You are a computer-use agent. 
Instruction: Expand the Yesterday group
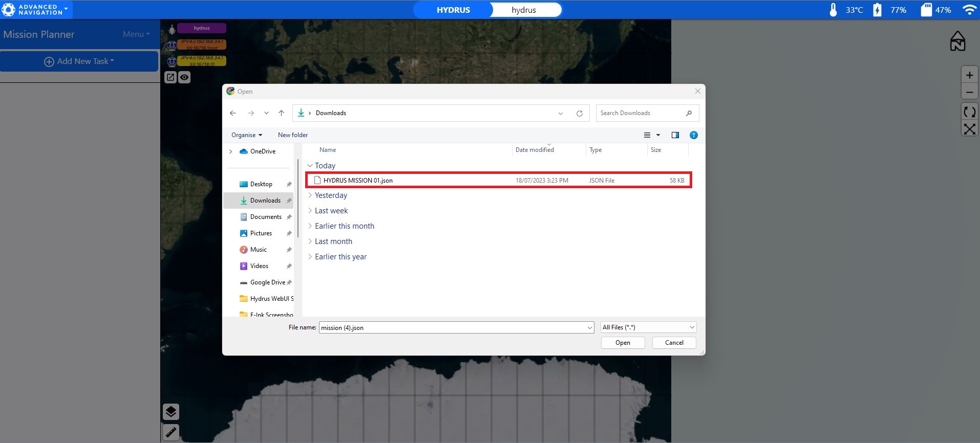coord(310,195)
